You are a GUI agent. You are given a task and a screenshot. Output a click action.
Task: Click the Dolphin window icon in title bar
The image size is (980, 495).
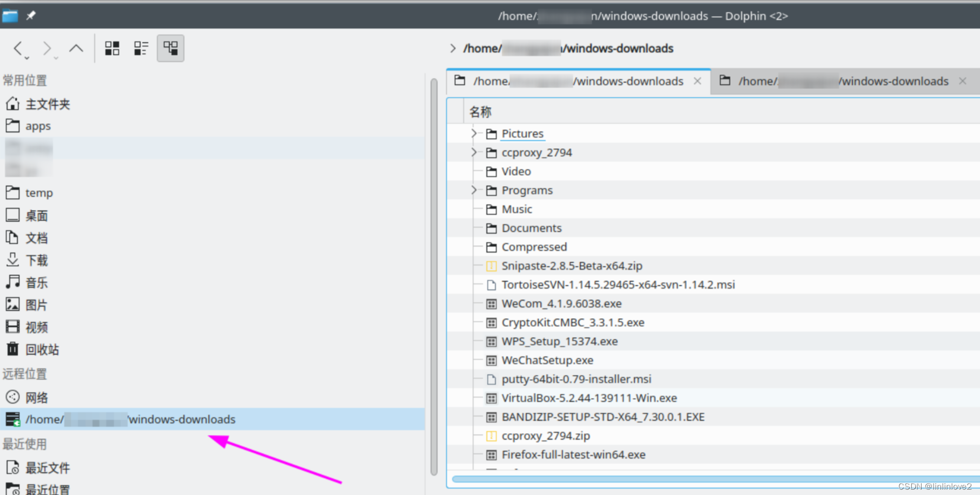(10, 16)
